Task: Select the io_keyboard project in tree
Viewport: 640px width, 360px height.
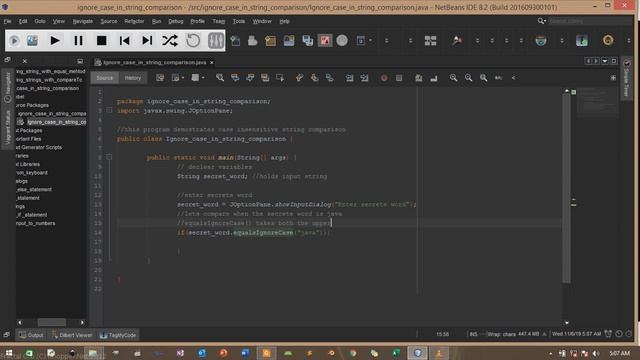Action: 32,173
